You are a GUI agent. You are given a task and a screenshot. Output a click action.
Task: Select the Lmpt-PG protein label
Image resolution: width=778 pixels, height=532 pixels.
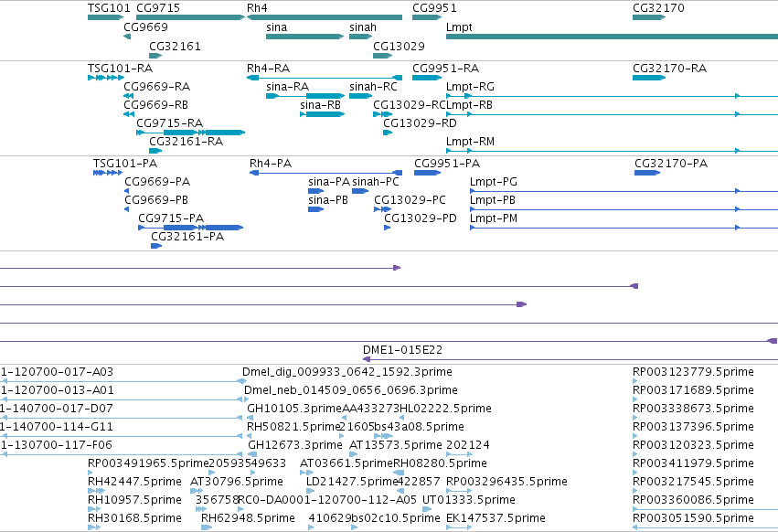point(494,182)
